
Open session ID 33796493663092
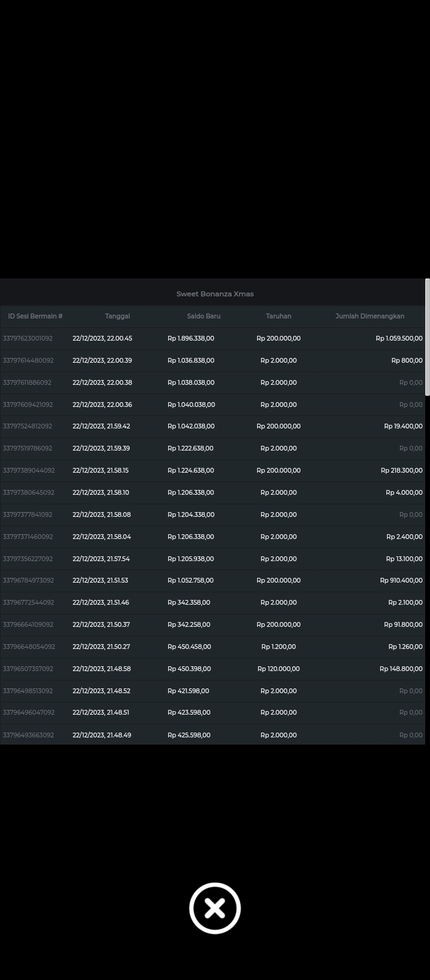pyautogui.click(x=28, y=735)
